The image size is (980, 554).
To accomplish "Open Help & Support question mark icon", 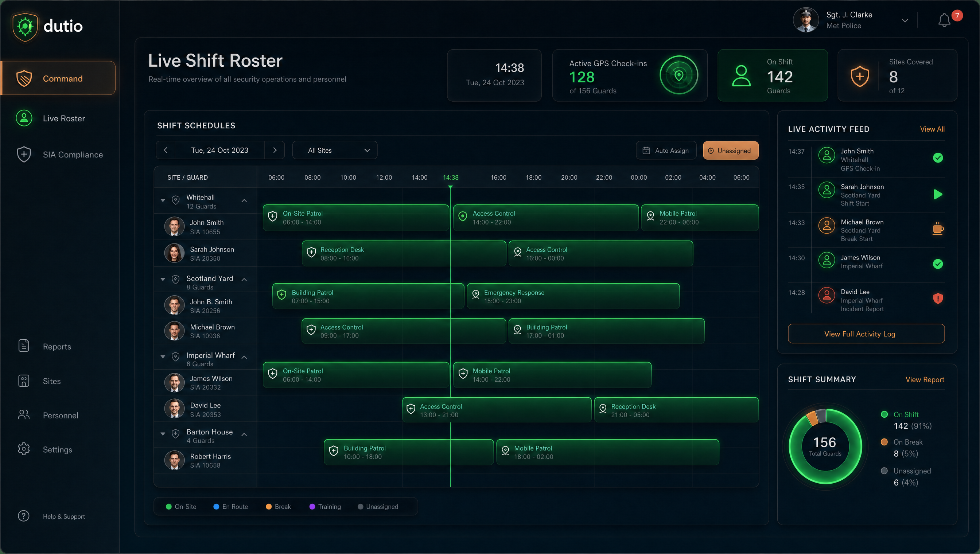I will [x=24, y=516].
